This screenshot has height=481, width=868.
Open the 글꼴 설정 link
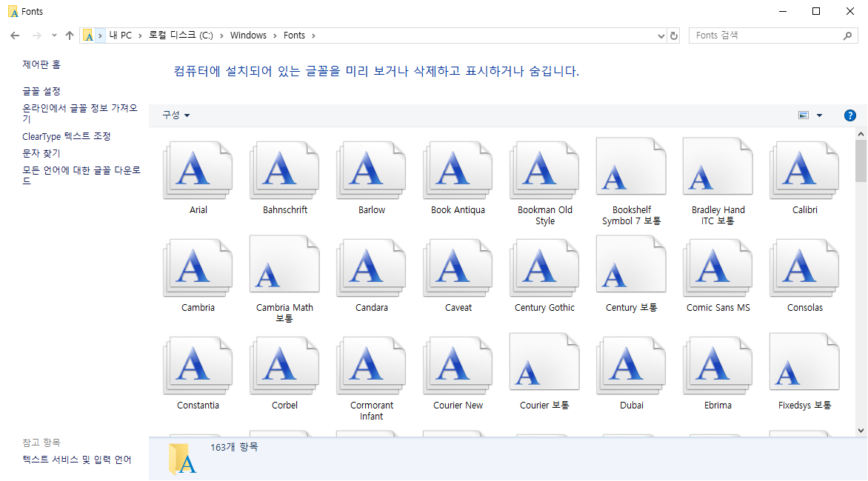[41, 91]
